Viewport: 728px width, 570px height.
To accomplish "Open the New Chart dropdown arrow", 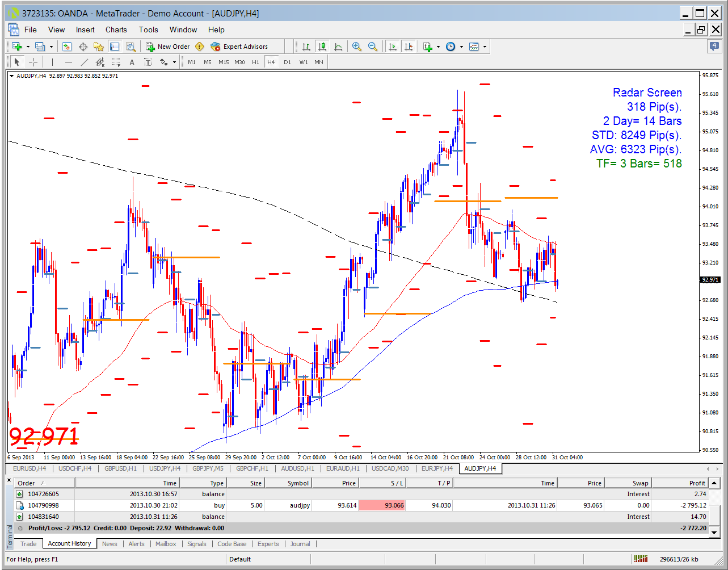I will [27, 47].
